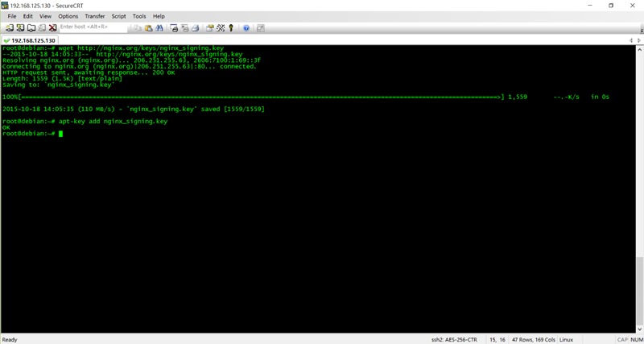Click the last toolbar icon after Help

[x=260, y=28]
